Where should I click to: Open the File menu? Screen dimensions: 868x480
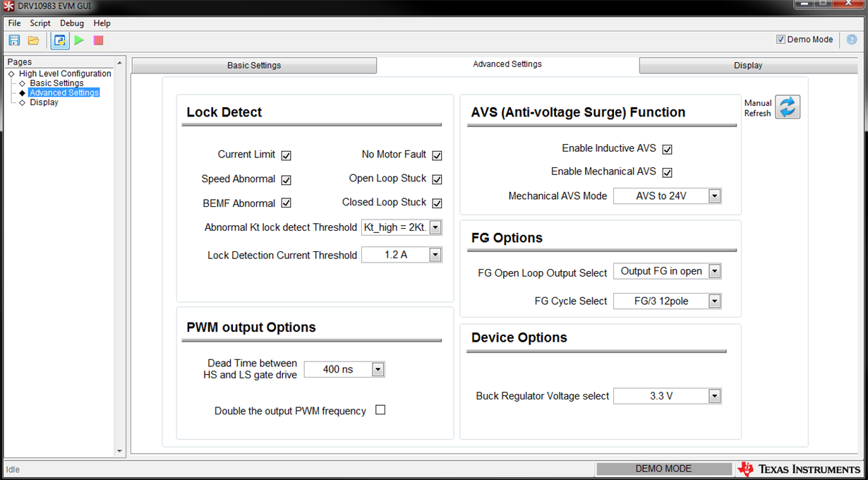point(14,23)
